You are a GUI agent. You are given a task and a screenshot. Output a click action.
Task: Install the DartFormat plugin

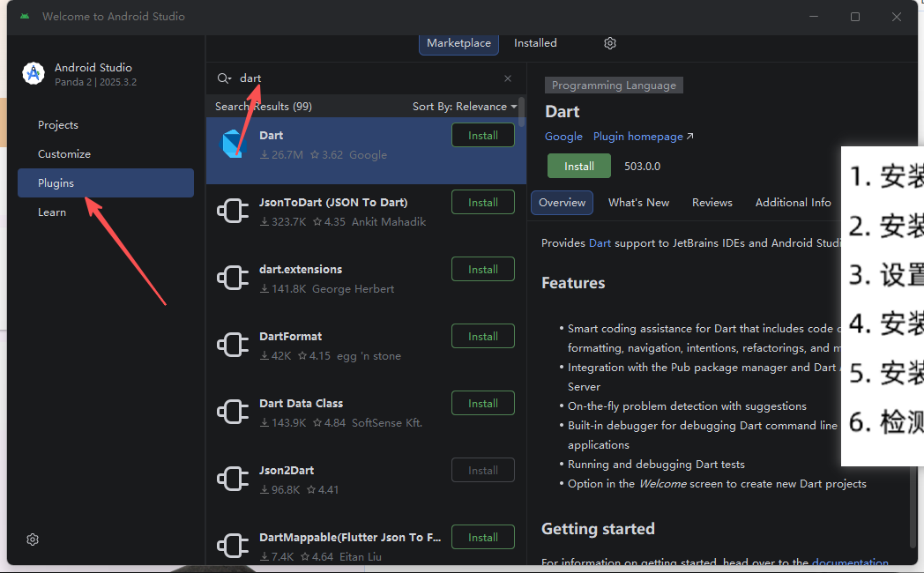click(x=482, y=336)
